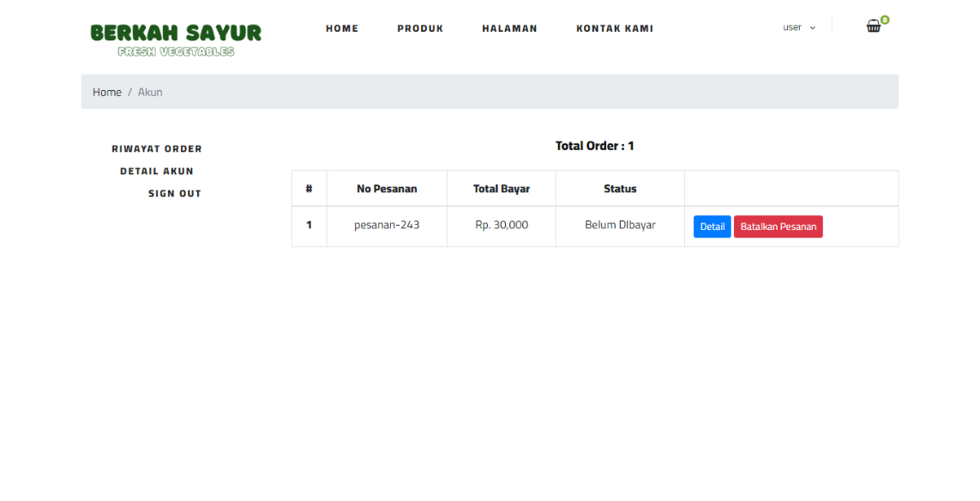Open Riwayat Order in sidebar
This screenshot has height=501, width=980.
coord(157,149)
